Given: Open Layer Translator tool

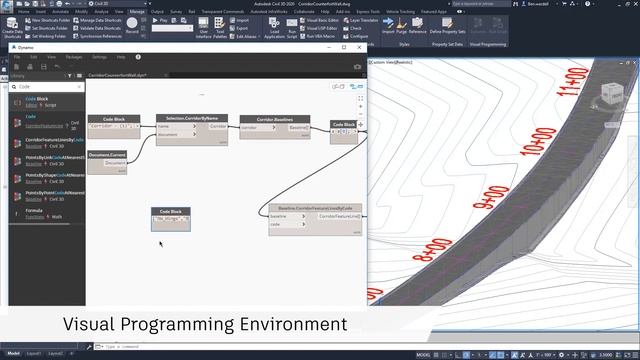Looking at the screenshot, I should (361, 20).
